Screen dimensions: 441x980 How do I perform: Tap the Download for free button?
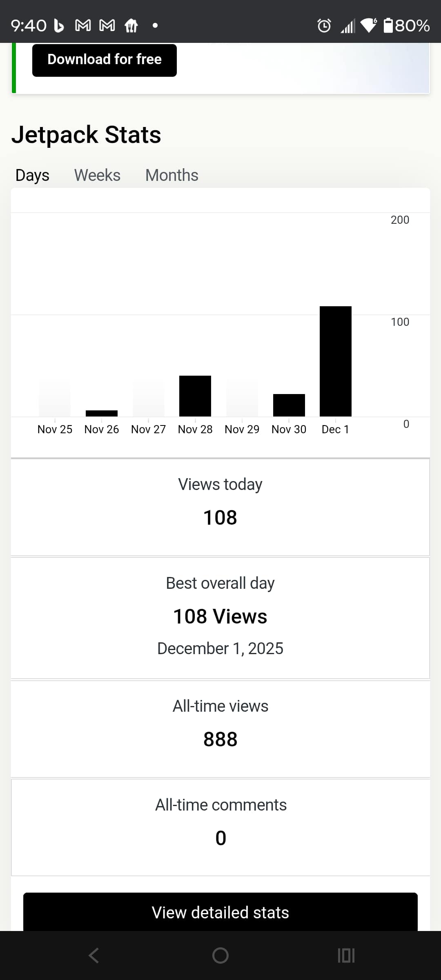pos(104,60)
